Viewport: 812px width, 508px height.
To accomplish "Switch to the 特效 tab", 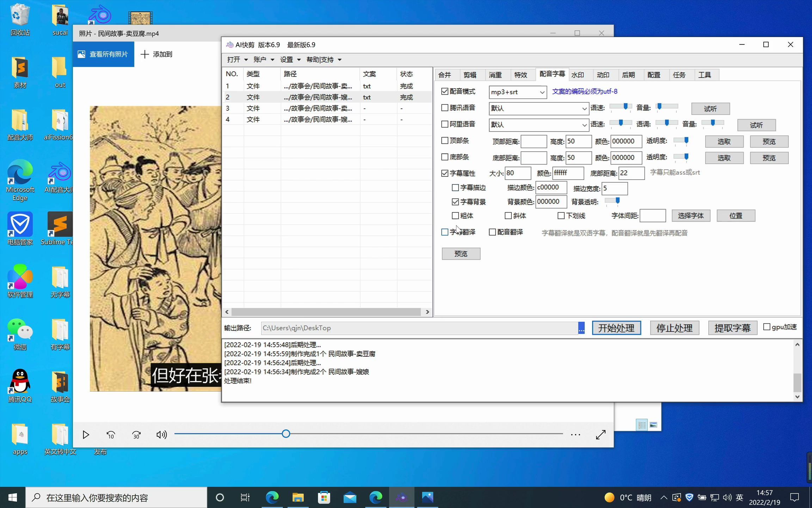I will 521,75.
